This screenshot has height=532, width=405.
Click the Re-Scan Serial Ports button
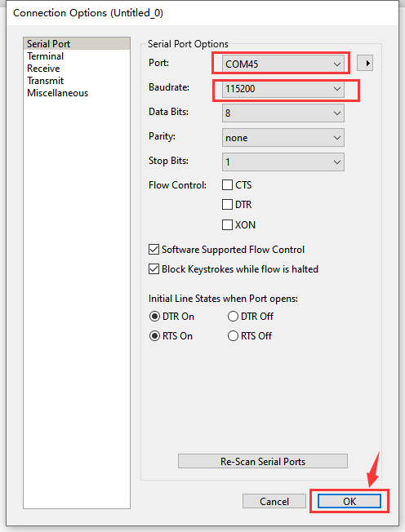[263, 461]
